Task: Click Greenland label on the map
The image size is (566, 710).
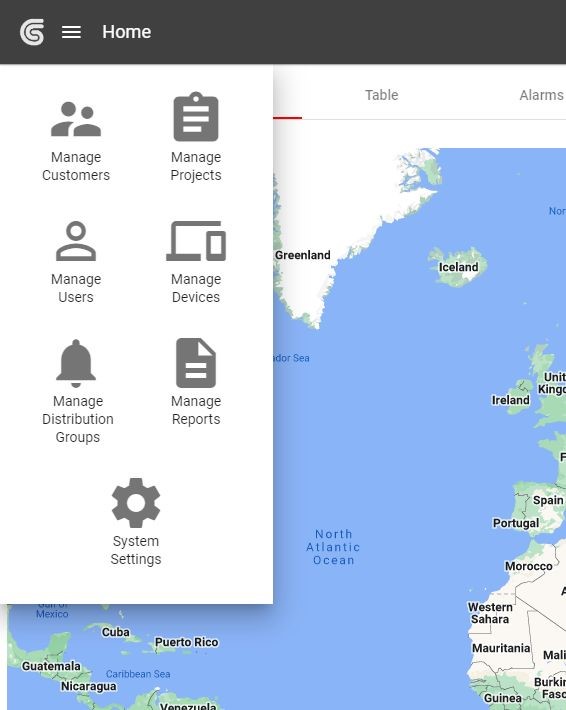Action: [x=302, y=255]
